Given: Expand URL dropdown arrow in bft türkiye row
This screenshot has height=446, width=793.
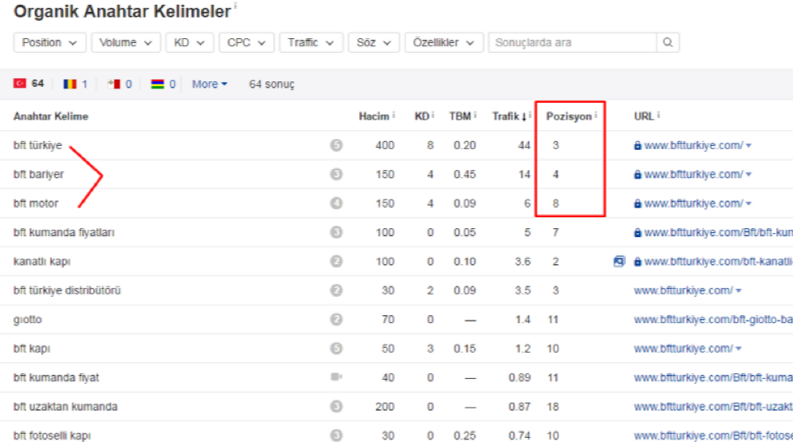Looking at the screenshot, I should tap(748, 146).
